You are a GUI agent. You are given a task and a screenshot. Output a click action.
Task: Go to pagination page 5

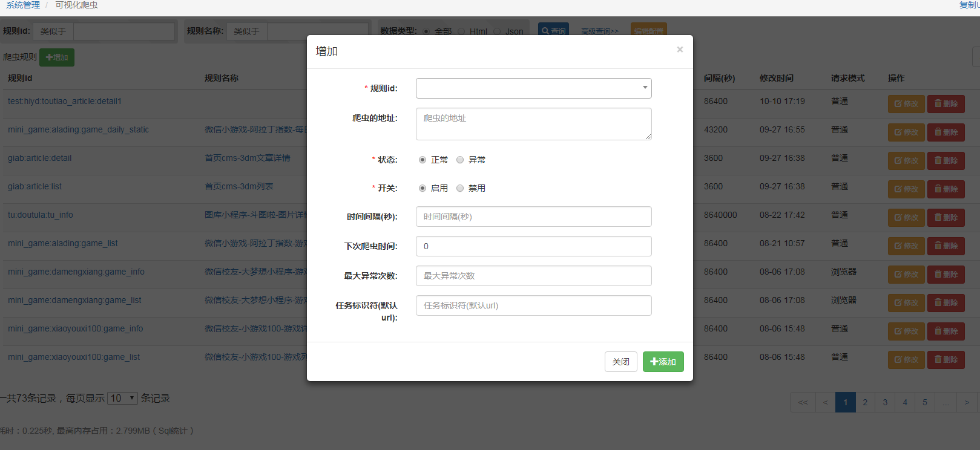925,402
